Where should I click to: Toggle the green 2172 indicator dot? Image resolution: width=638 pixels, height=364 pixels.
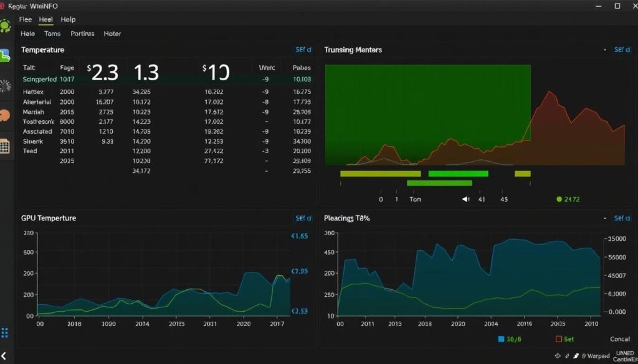(x=559, y=199)
